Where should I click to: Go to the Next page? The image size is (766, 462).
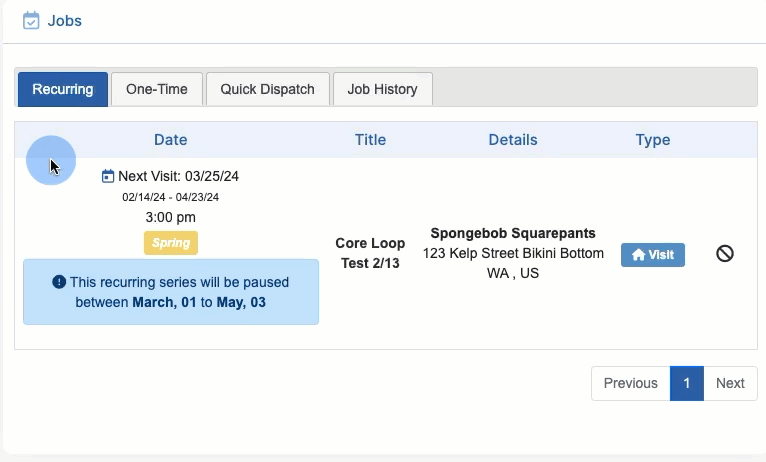730,383
